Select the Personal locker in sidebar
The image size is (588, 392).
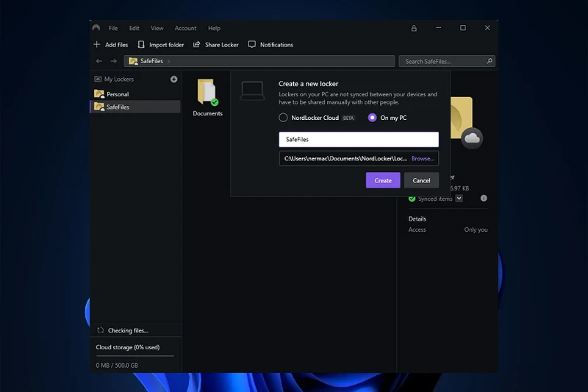click(x=118, y=94)
